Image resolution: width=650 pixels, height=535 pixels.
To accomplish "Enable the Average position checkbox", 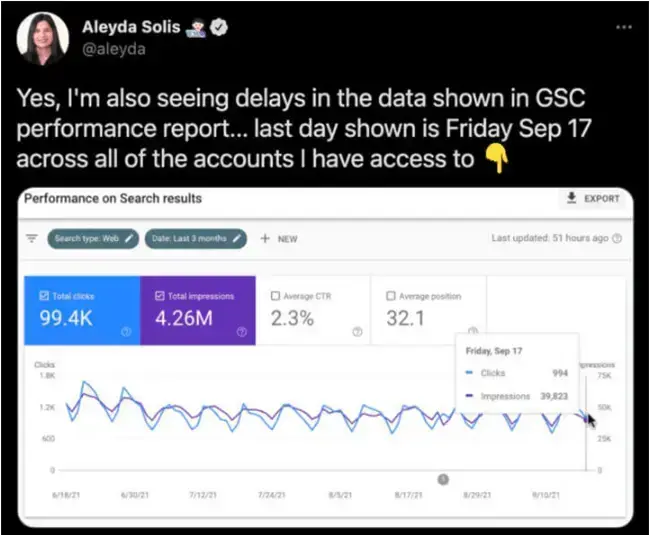I will pyautogui.click(x=391, y=296).
